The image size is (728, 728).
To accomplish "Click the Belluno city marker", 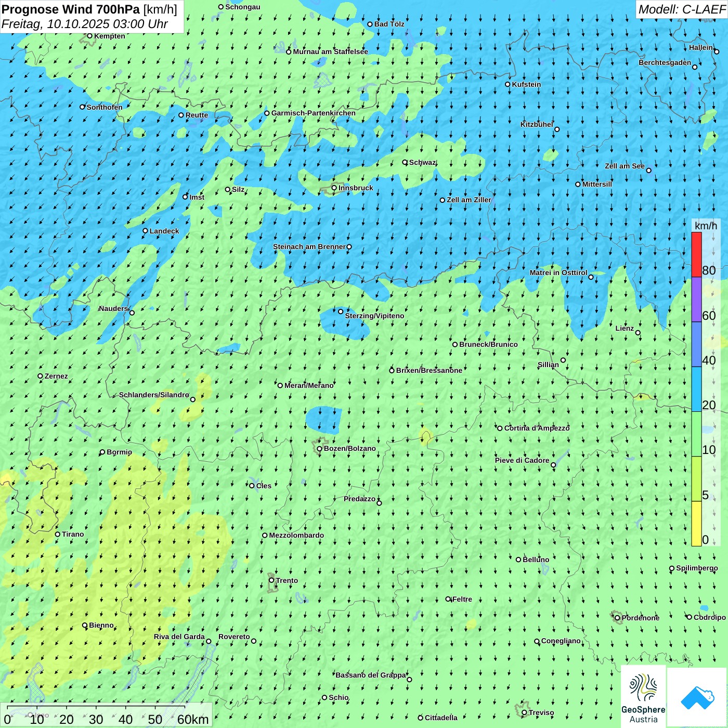I will (x=518, y=560).
